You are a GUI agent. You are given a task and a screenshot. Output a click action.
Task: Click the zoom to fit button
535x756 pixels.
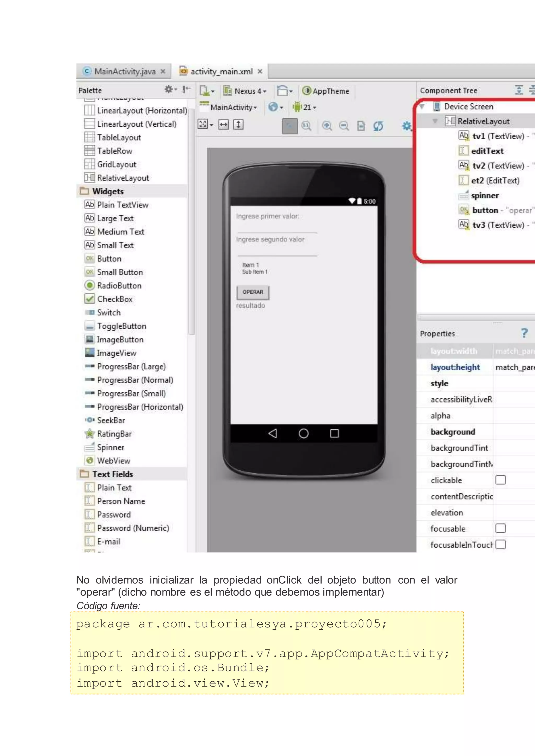[x=289, y=126]
